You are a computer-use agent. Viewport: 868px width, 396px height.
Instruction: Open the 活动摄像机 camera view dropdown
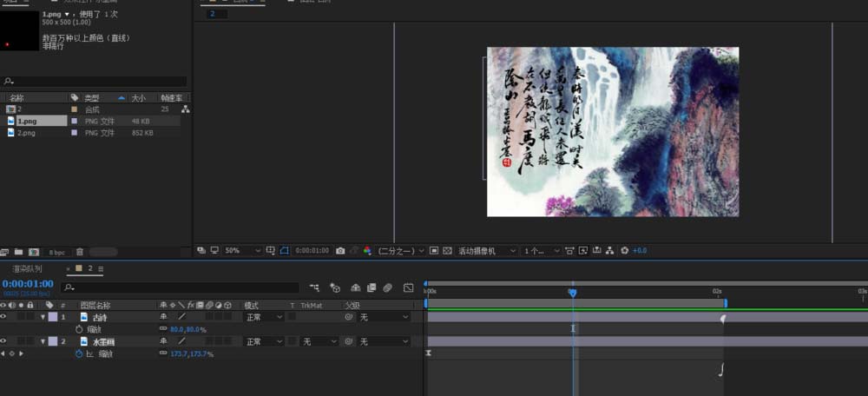[x=486, y=250]
